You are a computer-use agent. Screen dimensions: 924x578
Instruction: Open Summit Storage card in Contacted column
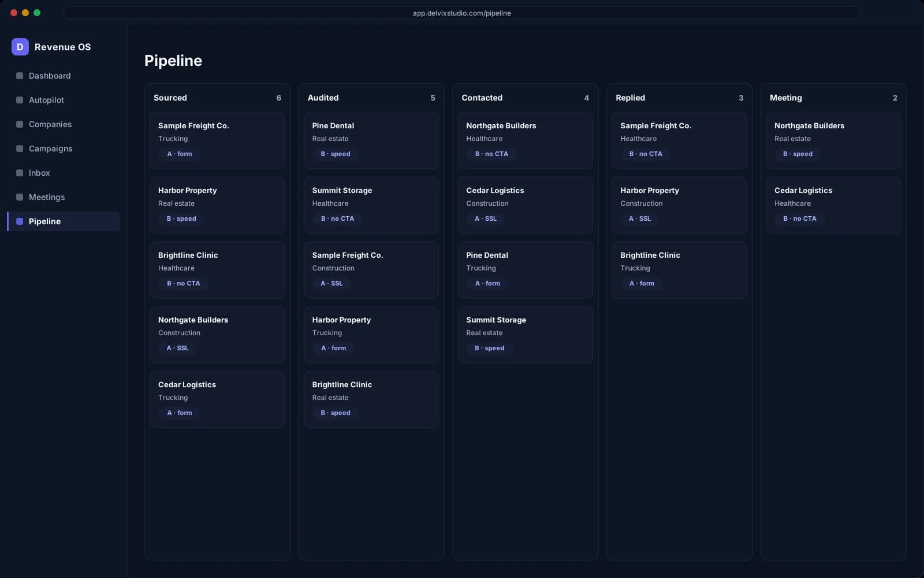coord(526,335)
